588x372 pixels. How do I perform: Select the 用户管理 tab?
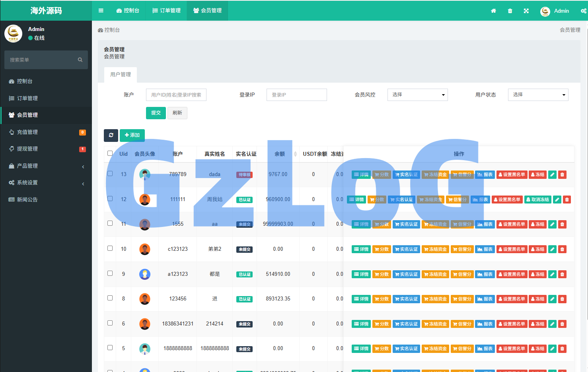121,74
